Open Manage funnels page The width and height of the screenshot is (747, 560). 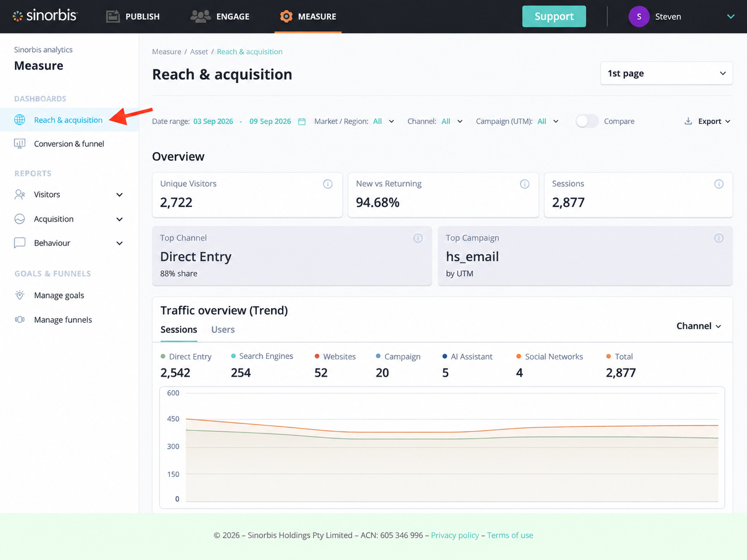[x=63, y=320]
